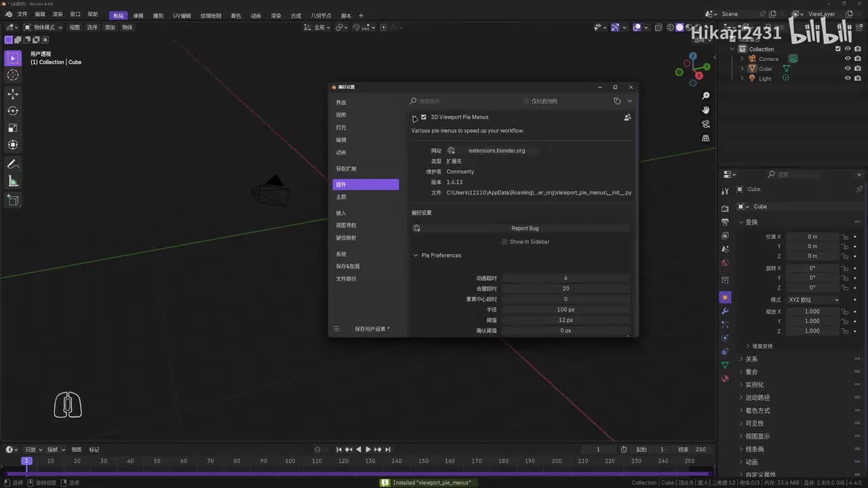The width and height of the screenshot is (868, 488).
Task: Click the Blender logo menu icon
Action: (x=9, y=14)
